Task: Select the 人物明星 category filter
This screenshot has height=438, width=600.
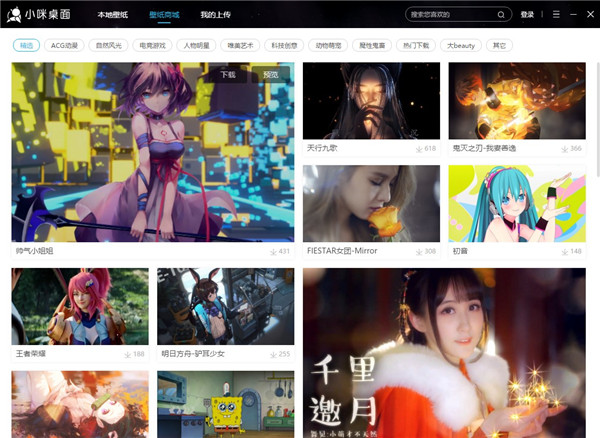Action: click(x=196, y=46)
